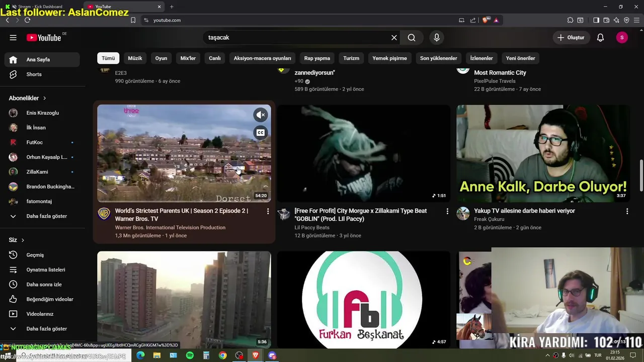This screenshot has width=644, height=362.
Task: Go to Ana Sayfa in sidebar
Action: click(42, 59)
